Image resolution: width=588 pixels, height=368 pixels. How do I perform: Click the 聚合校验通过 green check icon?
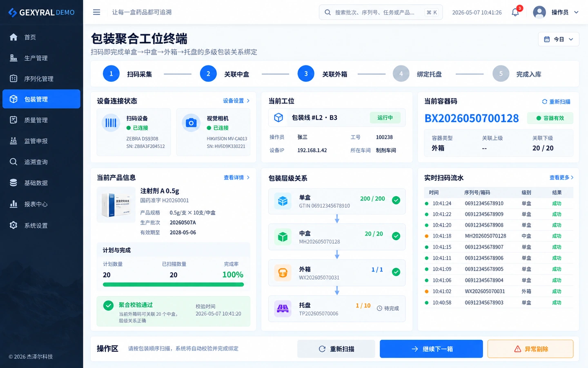tap(108, 305)
